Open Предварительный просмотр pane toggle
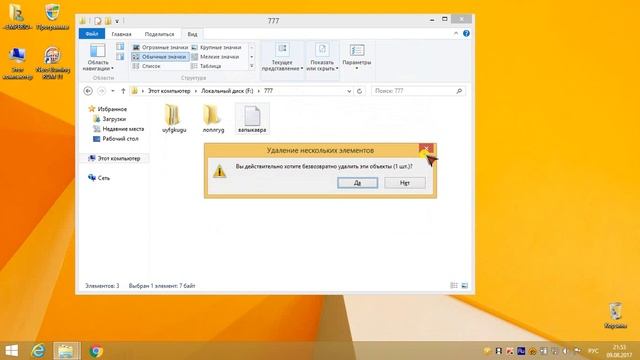Viewport: 640px width, 360px height. tap(120, 47)
